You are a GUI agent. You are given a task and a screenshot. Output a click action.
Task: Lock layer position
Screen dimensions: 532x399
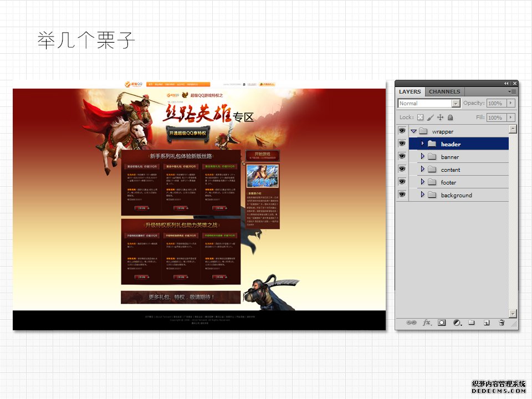coord(440,117)
